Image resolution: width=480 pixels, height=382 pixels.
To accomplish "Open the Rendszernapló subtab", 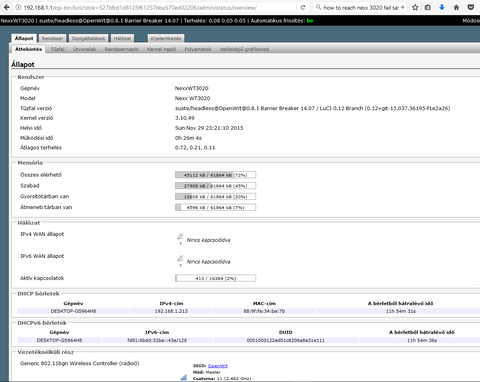I will tap(121, 49).
